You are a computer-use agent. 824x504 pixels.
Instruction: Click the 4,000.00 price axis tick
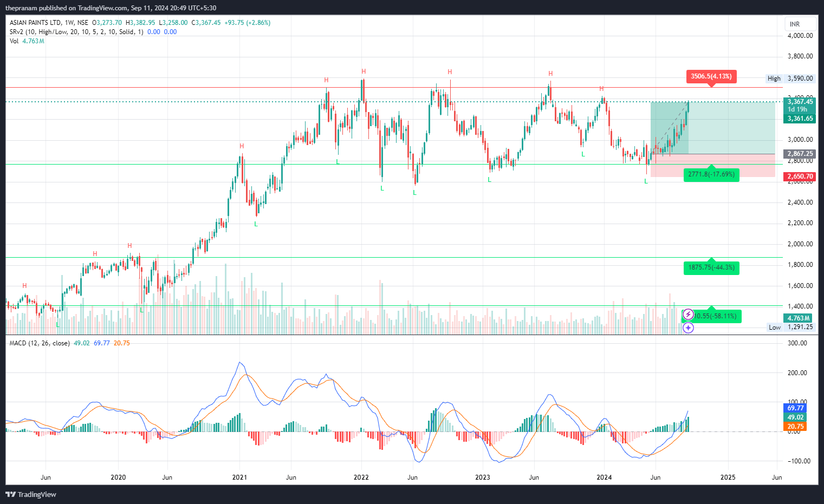pyautogui.click(x=800, y=36)
